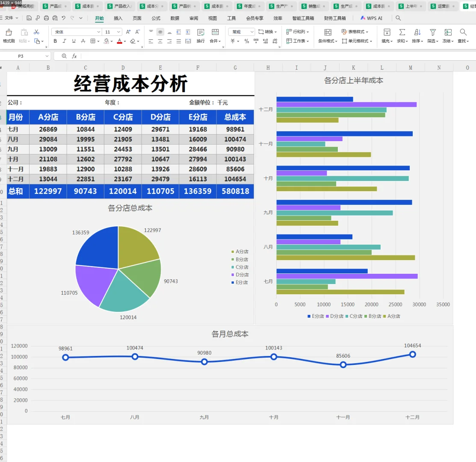Expand the Name Box dropdown for P3
Screen dimensions: 476x462
click(x=47, y=56)
